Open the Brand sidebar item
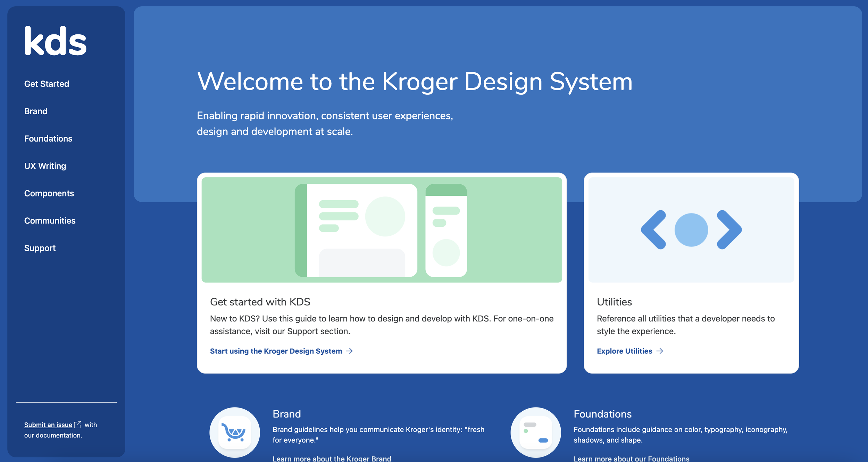Image resolution: width=868 pixels, height=462 pixels. (35, 111)
